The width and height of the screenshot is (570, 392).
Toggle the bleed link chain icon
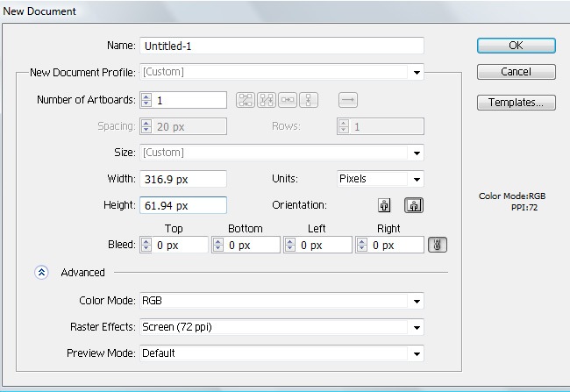436,246
